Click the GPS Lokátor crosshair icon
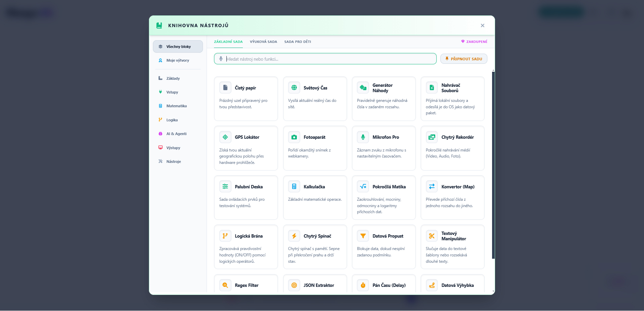 click(225, 137)
